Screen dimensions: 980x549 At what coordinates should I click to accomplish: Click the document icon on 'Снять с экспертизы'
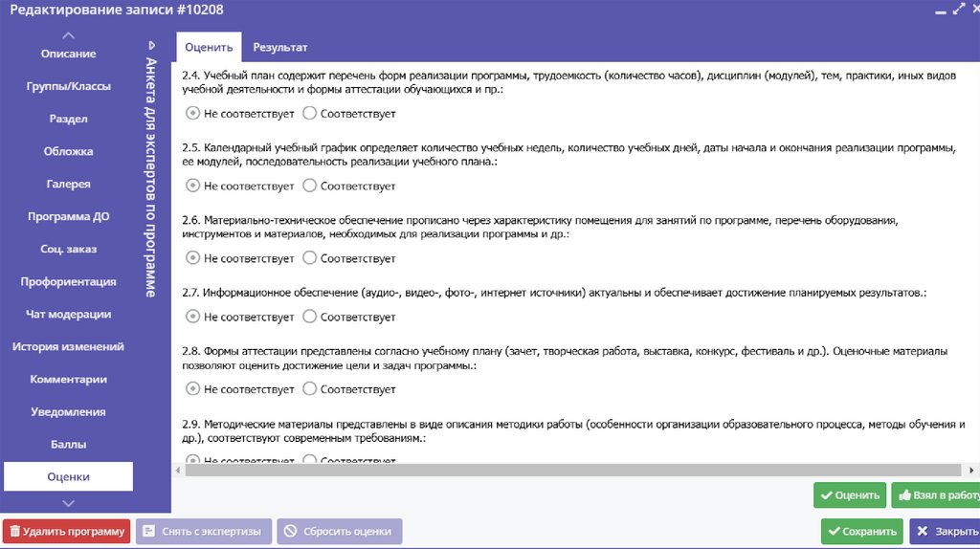click(x=148, y=531)
